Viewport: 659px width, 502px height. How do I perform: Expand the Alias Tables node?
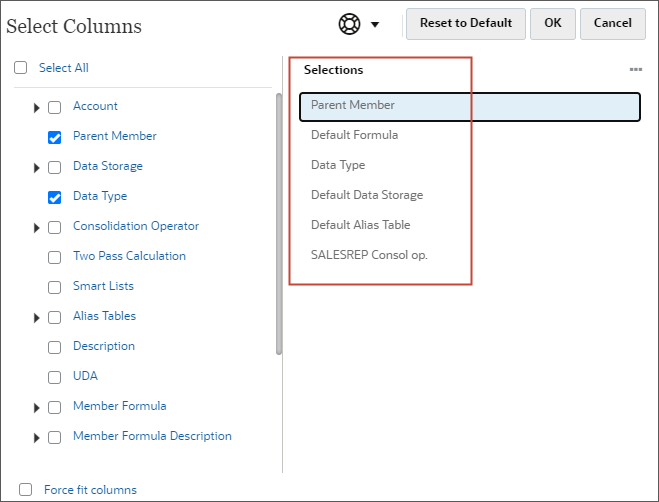tap(37, 317)
